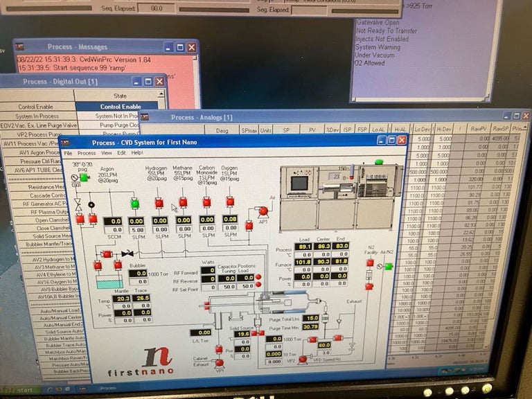Screen dimensions: 532x399
Task: Click the RF Set Point field
Action: click(209, 287)
